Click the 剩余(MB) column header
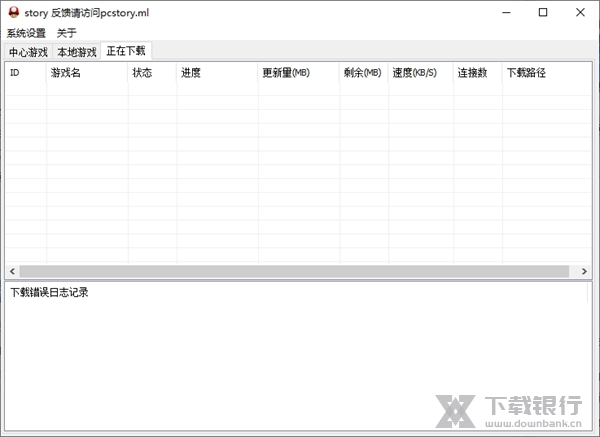600x437 pixels. [364, 73]
